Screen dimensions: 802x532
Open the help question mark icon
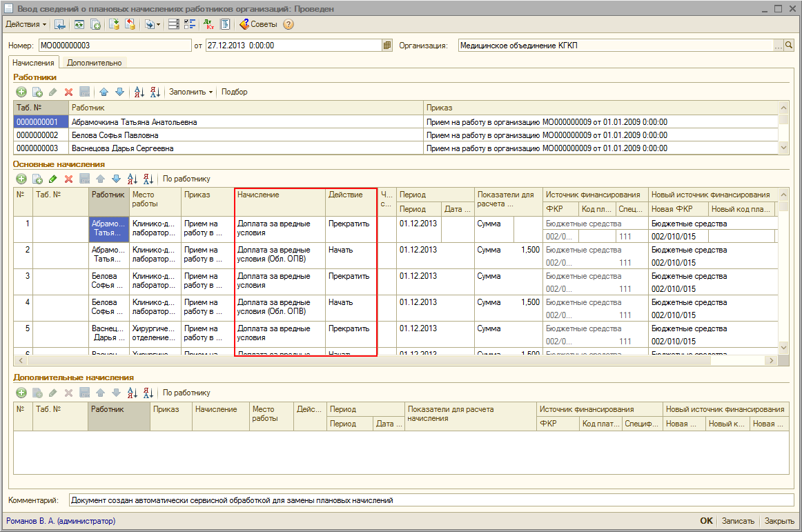[288, 24]
